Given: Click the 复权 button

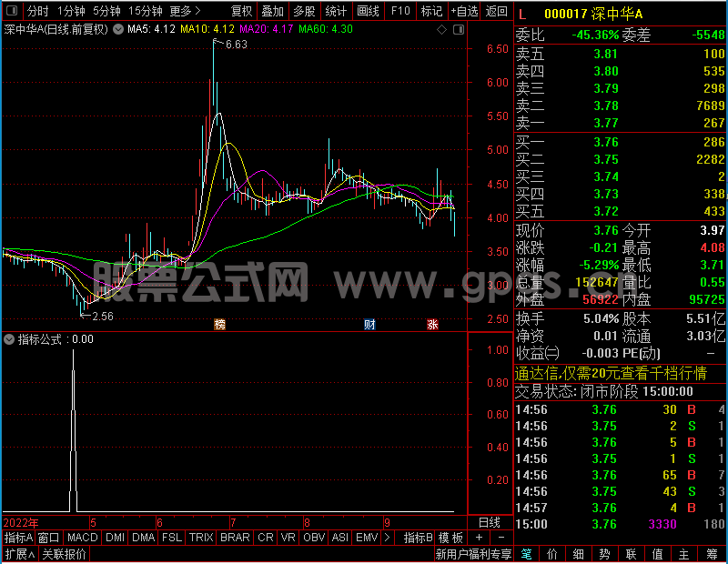Looking at the screenshot, I should [241, 11].
